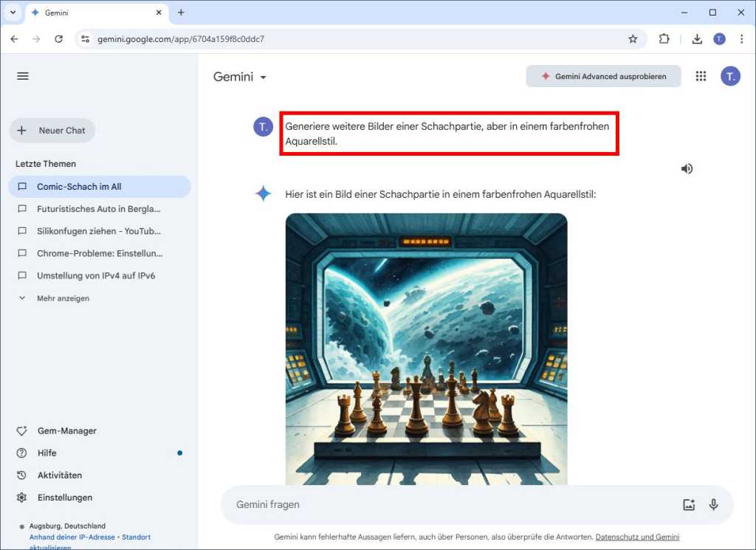Open the Google apps grid
Image resolution: width=756 pixels, height=550 pixels.
(700, 76)
